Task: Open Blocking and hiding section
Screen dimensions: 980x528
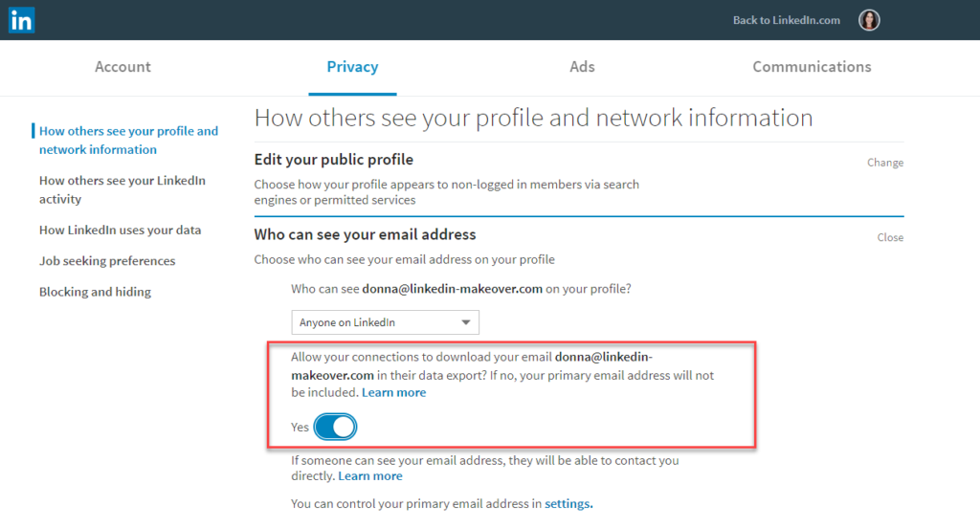Action: tap(95, 292)
